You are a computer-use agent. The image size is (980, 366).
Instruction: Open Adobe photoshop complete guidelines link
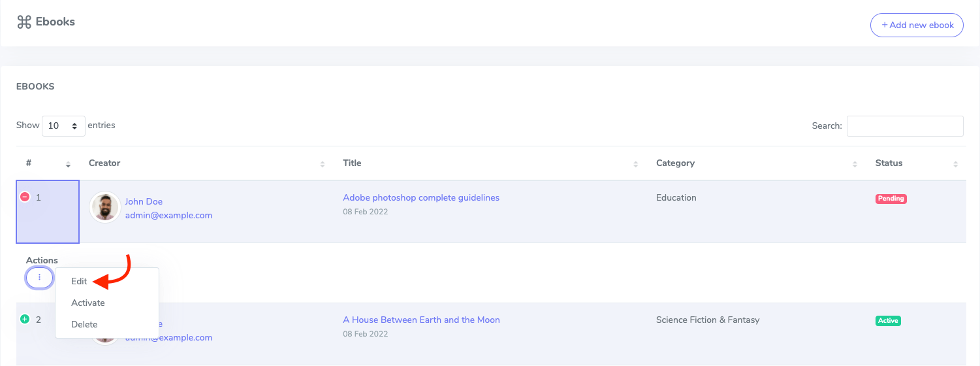point(420,197)
